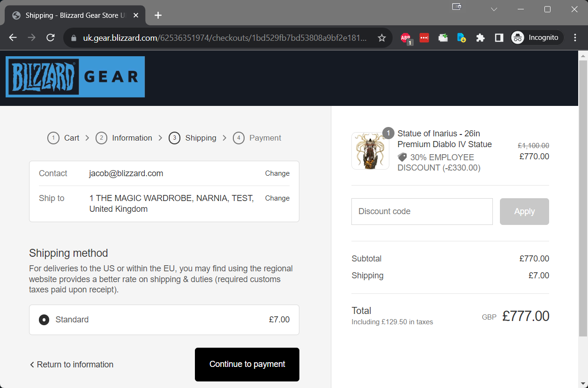Click Return to information link

click(x=71, y=365)
